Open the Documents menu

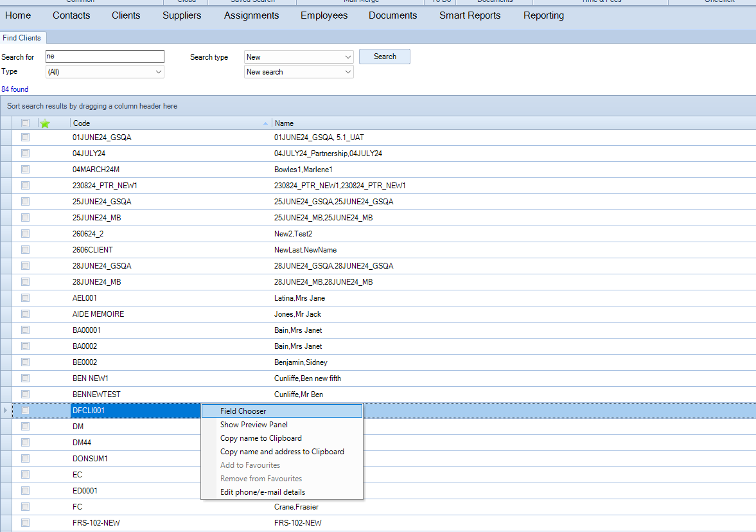[x=393, y=15]
